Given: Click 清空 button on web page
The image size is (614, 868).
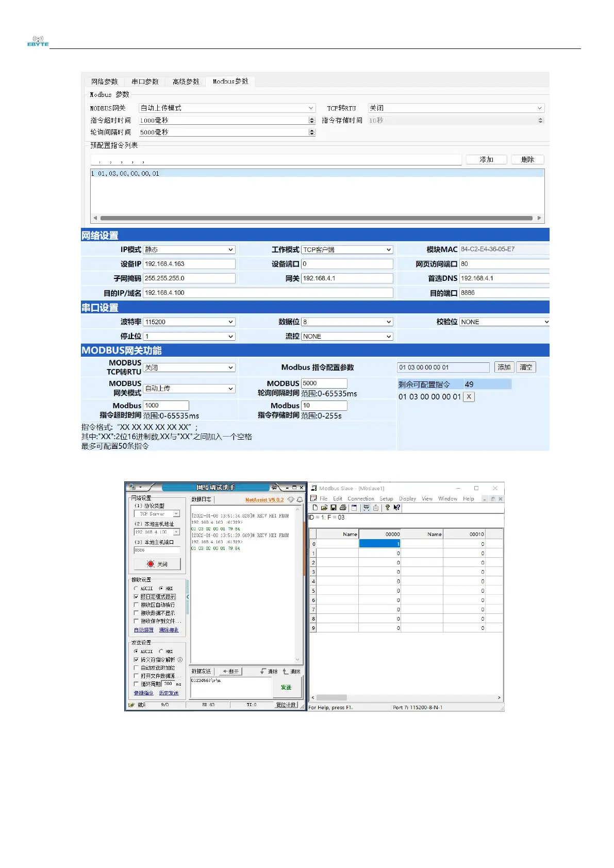Looking at the screenshot, I should point(526,367).
